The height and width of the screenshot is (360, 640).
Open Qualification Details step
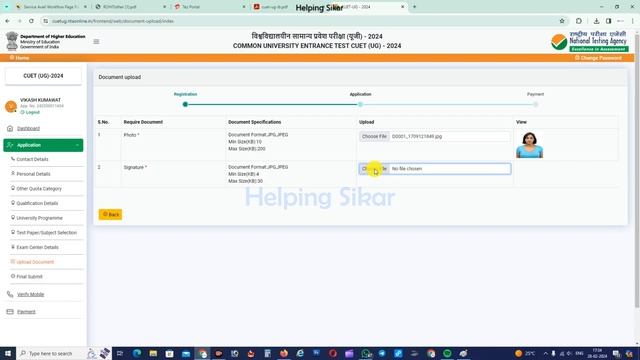pos(37,203)
